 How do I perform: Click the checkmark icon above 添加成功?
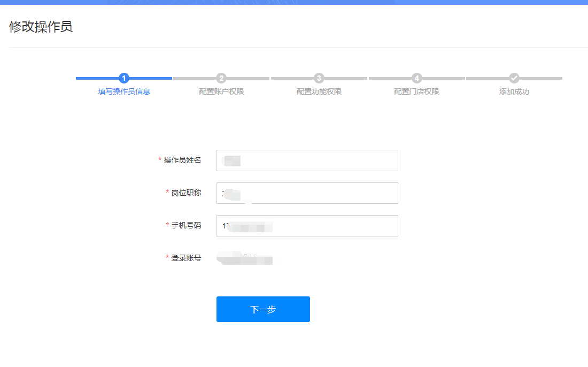514,78
